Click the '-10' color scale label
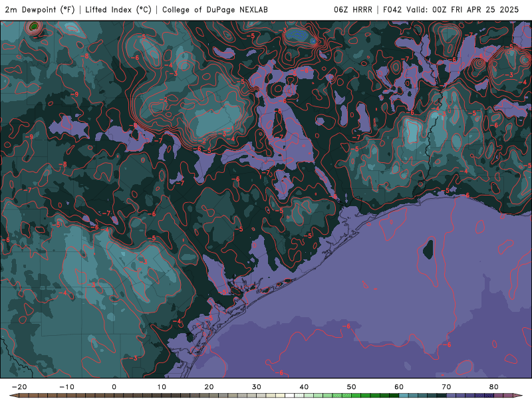This screenshot has height=399, width=532. [x=66, y=387]
